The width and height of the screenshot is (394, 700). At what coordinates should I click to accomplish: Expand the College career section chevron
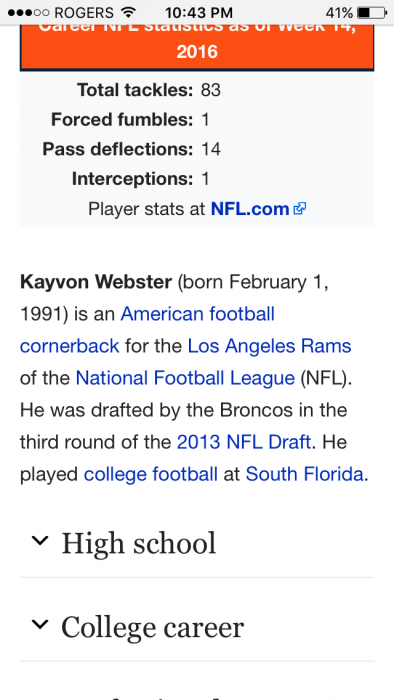coord(40,625)
